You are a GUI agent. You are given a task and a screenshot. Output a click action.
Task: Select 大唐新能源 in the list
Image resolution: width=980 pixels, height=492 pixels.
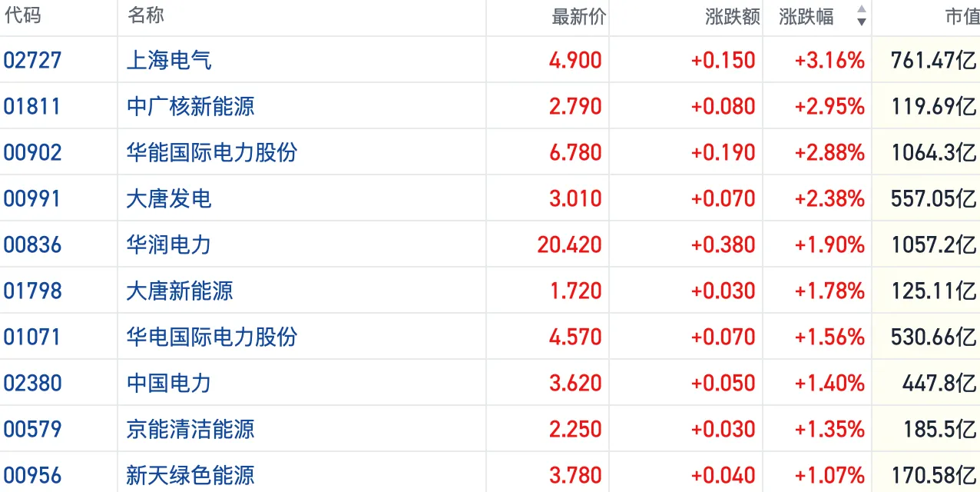(x=180, y=291)
